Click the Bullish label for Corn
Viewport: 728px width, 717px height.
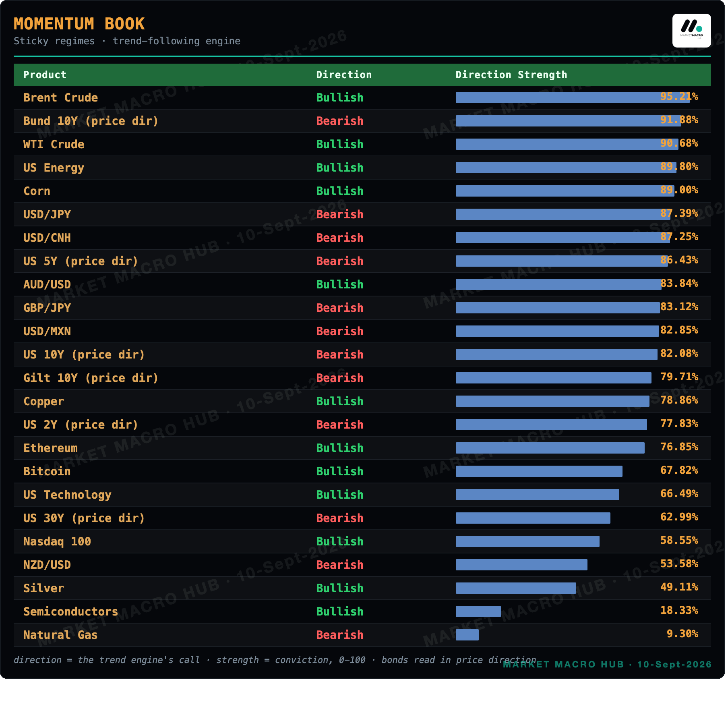coord(340,191)
